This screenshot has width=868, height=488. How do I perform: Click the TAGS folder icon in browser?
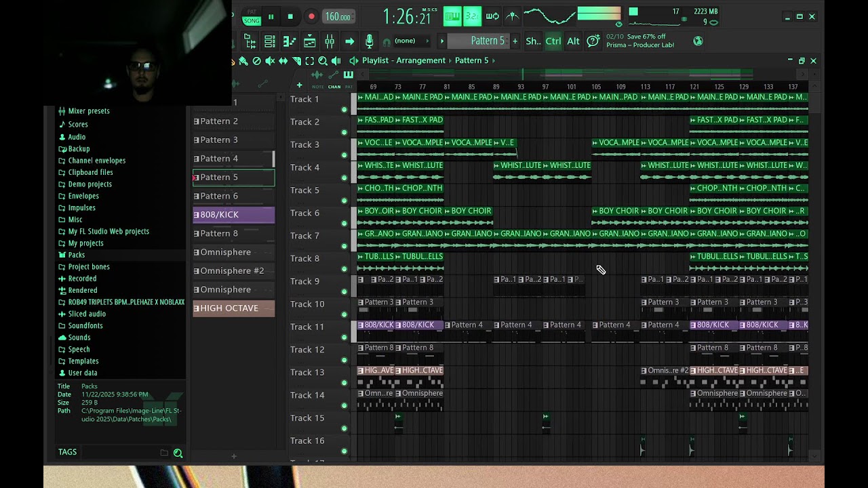[x=164, y=453]
